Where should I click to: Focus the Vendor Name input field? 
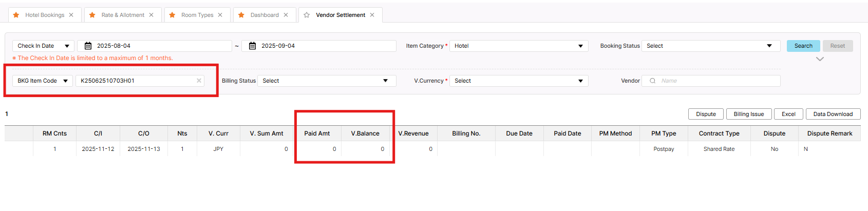click(x=716, y=81)
